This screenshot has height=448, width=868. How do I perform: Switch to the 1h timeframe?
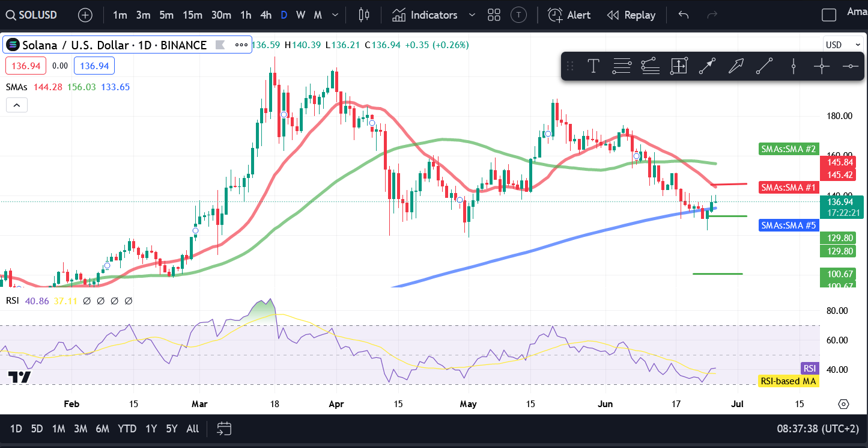pyautogui.click(x=246, y=15)
